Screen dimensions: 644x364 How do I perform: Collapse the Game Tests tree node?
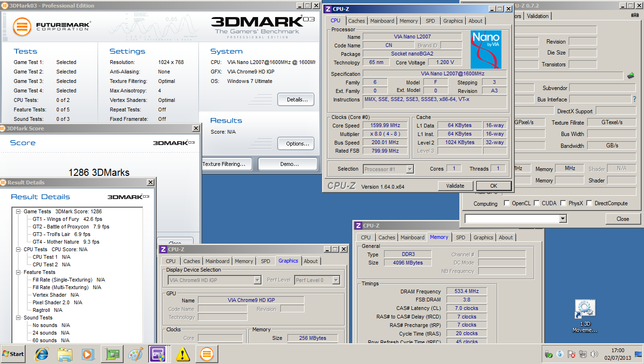tap(18, 211)
